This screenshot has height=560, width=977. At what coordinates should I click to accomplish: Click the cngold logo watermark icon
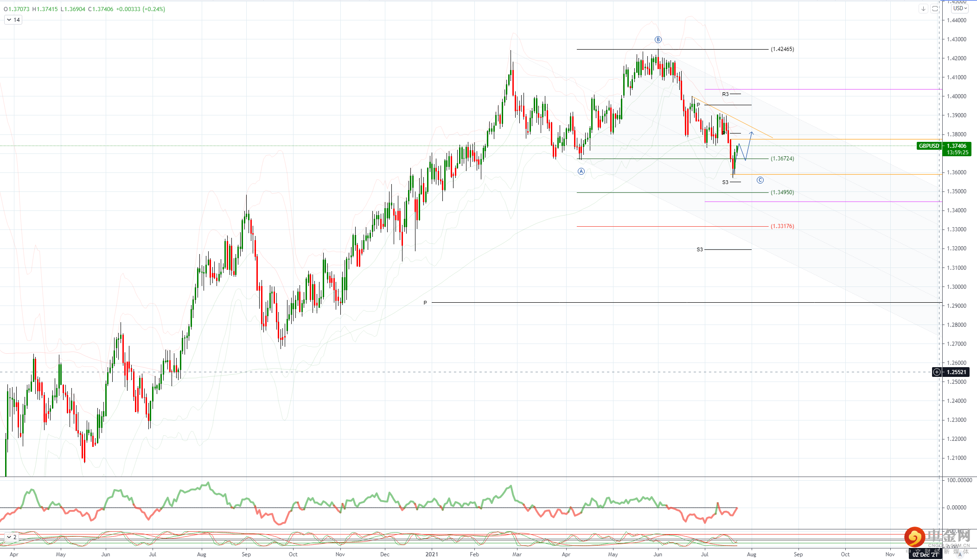(914, 537)
